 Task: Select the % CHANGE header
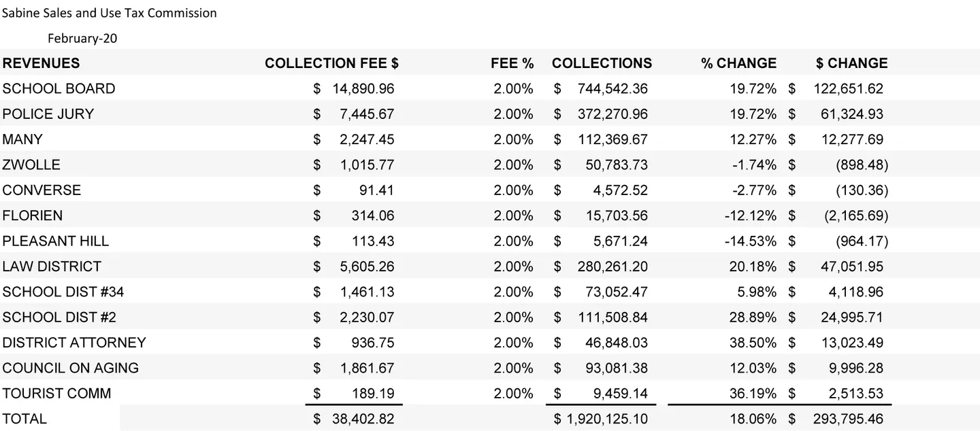point(738,63)
